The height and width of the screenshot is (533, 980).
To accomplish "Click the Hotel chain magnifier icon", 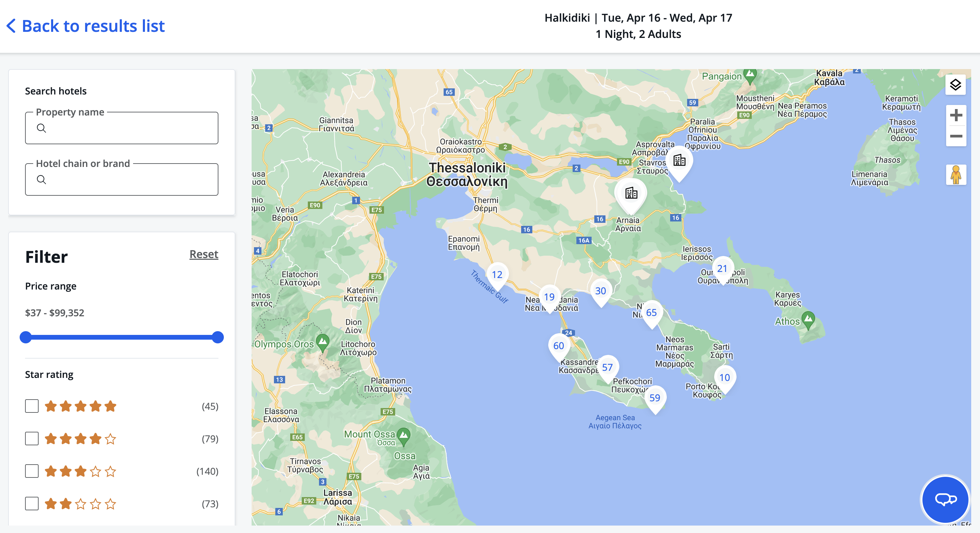I will pyautogui.click(x=41, y=179).
